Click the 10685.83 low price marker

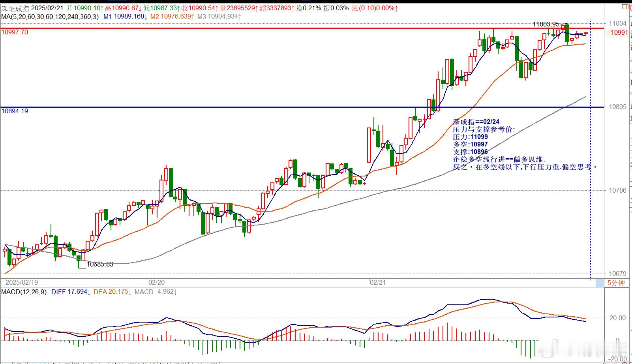100,265
